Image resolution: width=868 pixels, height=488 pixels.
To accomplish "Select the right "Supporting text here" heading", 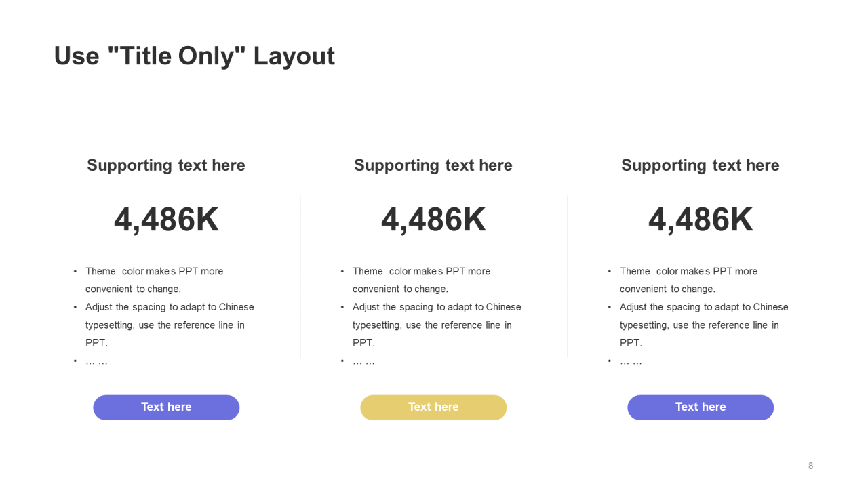I will [701, 165].
